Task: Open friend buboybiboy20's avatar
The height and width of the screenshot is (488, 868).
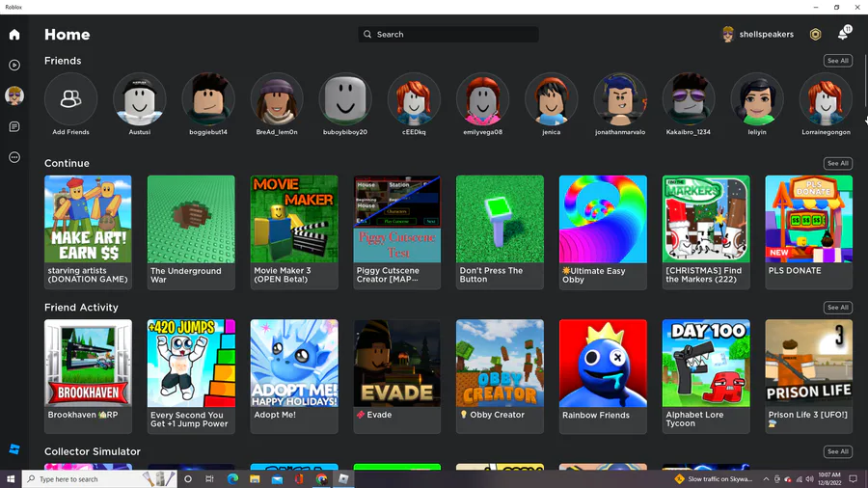Action: coord(345,99)
